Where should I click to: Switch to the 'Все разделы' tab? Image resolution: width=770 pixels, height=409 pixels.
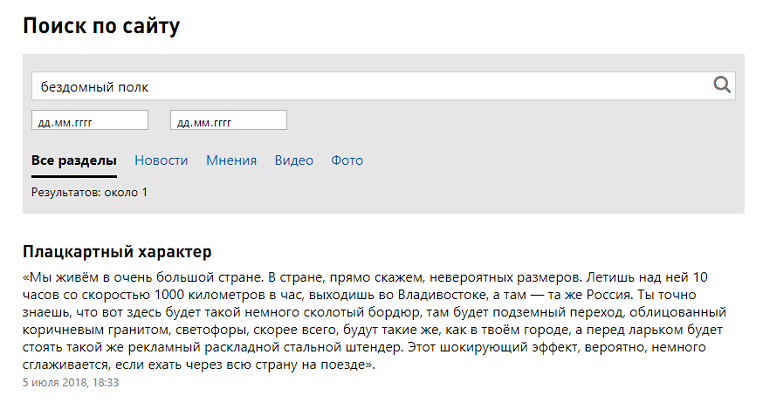(74, 160)
